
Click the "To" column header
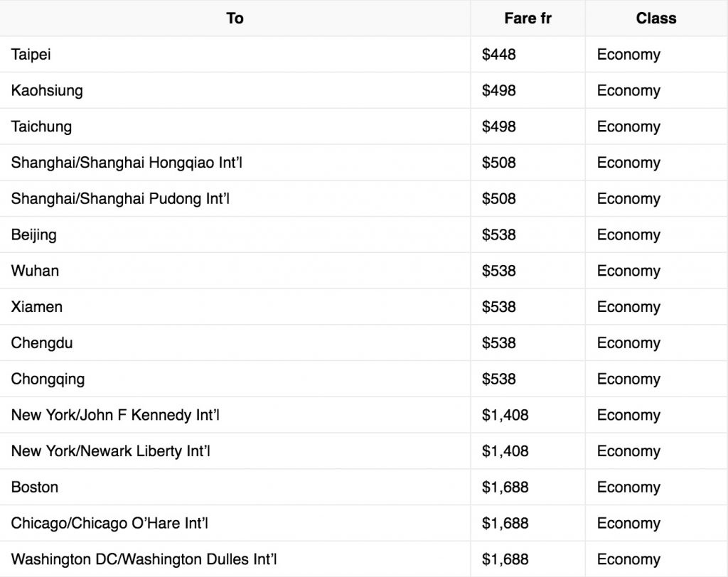tap(235, 18)
